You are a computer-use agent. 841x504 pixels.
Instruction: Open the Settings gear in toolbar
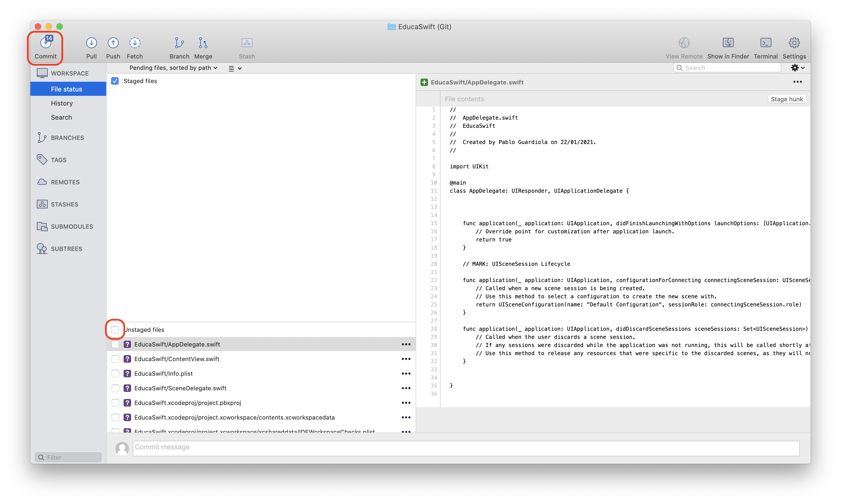click(794, 43)
